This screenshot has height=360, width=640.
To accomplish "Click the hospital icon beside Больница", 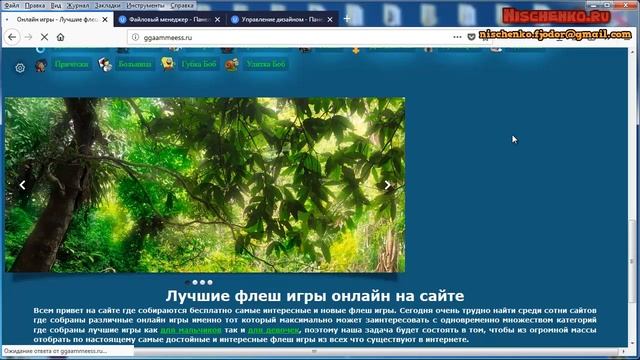I will point(105,64).
